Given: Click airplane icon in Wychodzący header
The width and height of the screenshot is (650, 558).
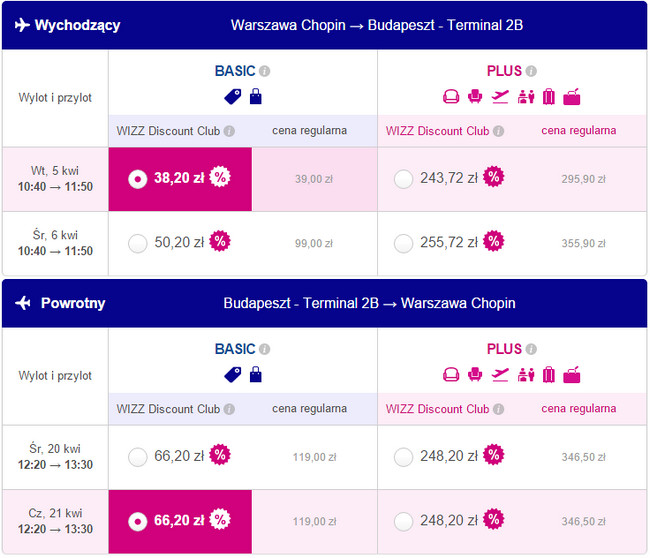Looking at the screenshot, I should point(21,25).
